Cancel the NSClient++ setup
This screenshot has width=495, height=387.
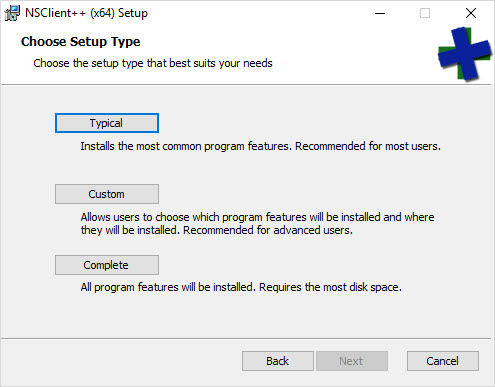pyautogui.click(x=443, y=361)
